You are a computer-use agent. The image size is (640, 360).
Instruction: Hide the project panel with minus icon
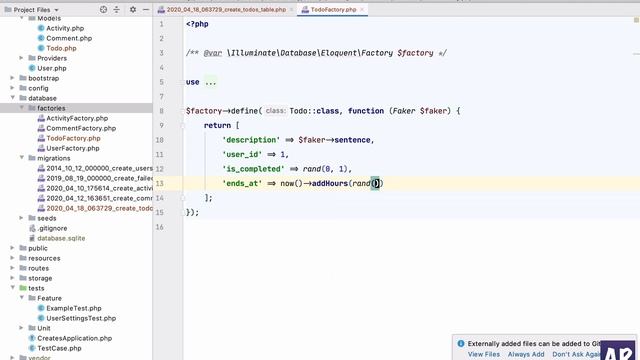click(x=146, y=9)
